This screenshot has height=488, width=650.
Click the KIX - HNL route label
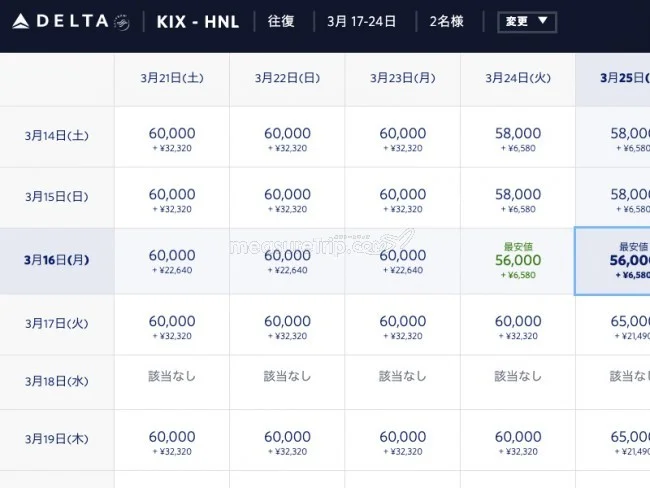[199, 21]
